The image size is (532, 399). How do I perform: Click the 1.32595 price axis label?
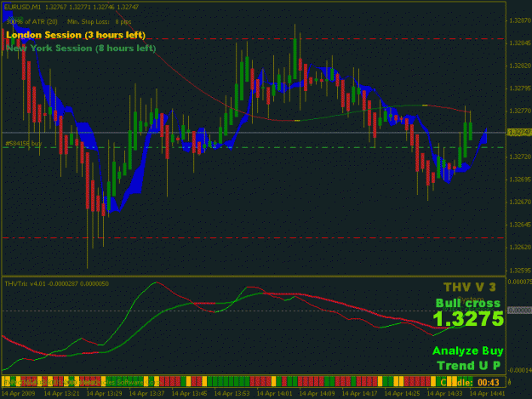520,271
